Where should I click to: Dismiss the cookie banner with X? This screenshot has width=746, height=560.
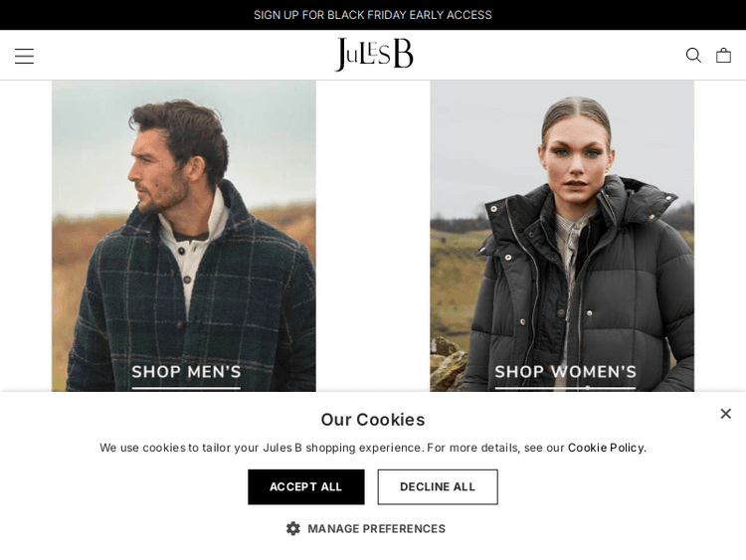click(725, 414)
